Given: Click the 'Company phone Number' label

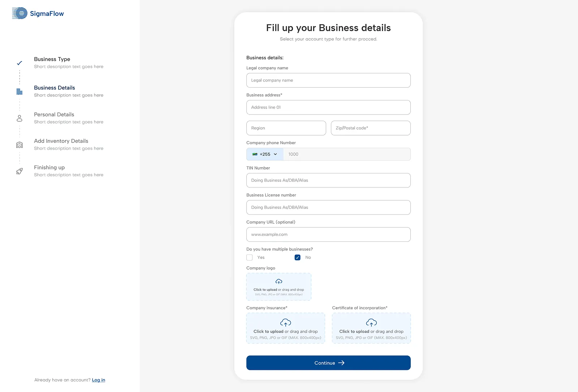Looking at the screenshot, I should [271, 143].
